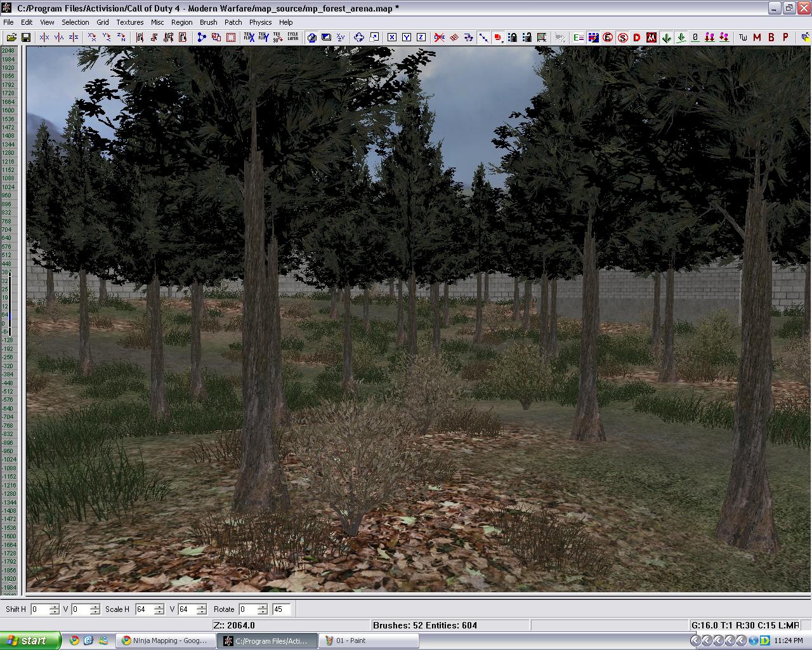The image size is (812, 650).
Task: Open the Region menu
Action: click(x=181, y=22)
